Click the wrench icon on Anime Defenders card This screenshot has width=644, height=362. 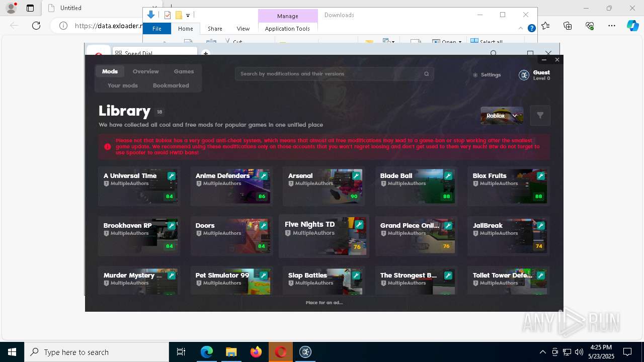[x=264, y=176]
